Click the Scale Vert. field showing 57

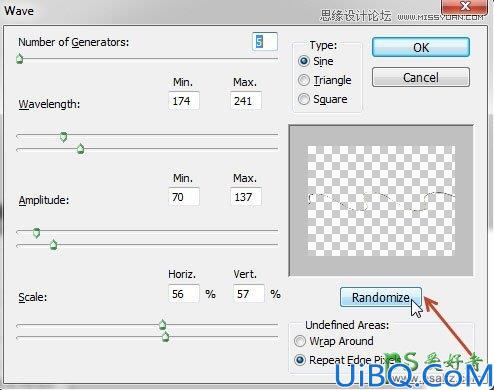pyautogui.click(x=249, y=294)
